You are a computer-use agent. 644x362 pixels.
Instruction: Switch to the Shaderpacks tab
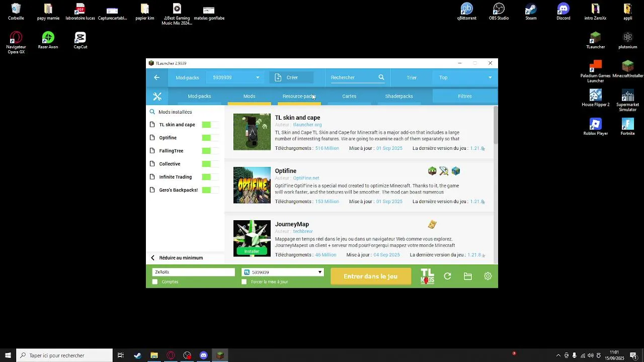point(399,97)
